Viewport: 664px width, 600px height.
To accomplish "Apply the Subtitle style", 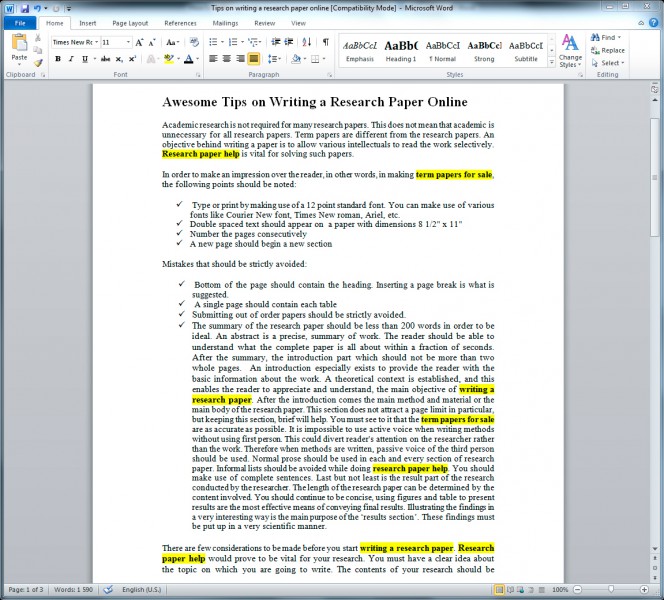I will pos(526,51).
